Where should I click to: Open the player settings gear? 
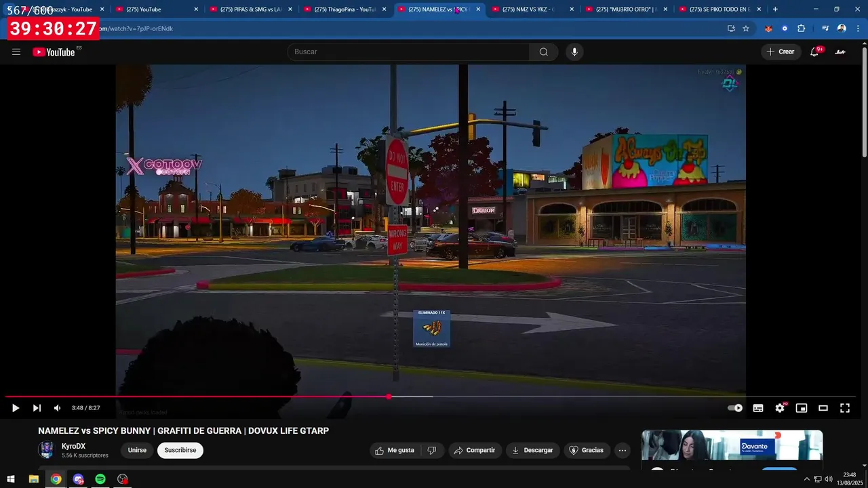[780, 408]
